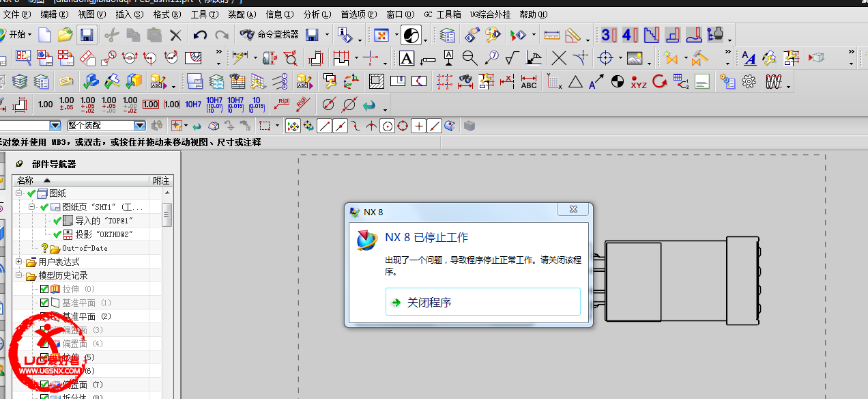Viewport: 868px width, 399px height.
Task: Open a file with the folder icon
Action: point(65,34)
